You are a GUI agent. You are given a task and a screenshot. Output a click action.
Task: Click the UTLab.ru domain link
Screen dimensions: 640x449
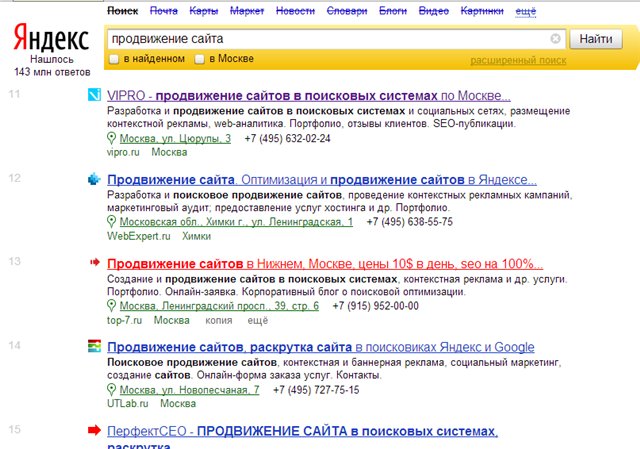pos(127,403)
